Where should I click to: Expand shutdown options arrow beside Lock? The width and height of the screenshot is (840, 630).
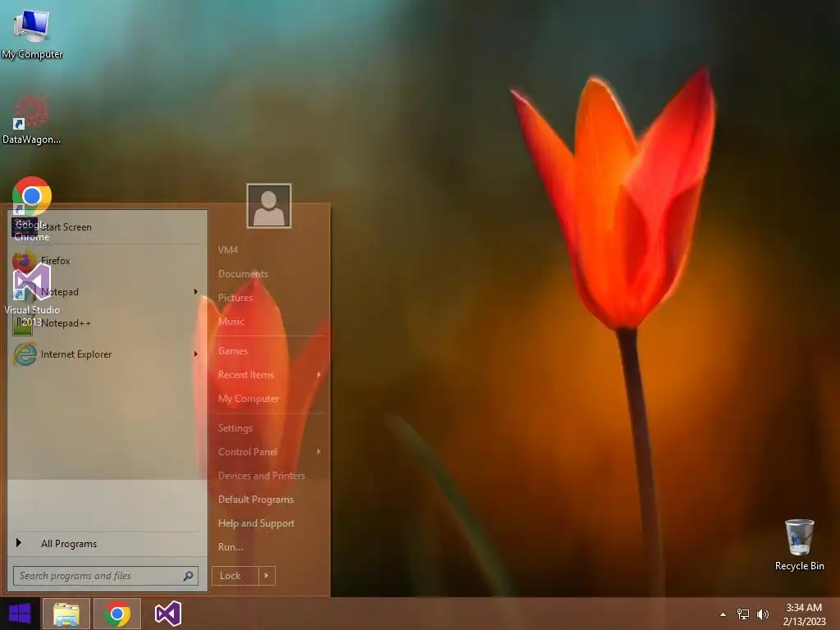[267, 576]
